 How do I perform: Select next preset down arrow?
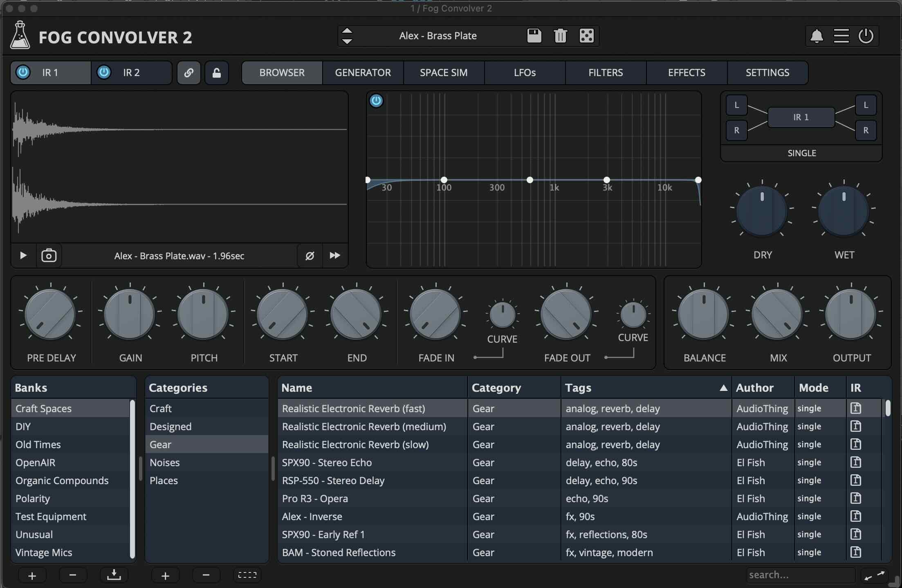[347, 41]
